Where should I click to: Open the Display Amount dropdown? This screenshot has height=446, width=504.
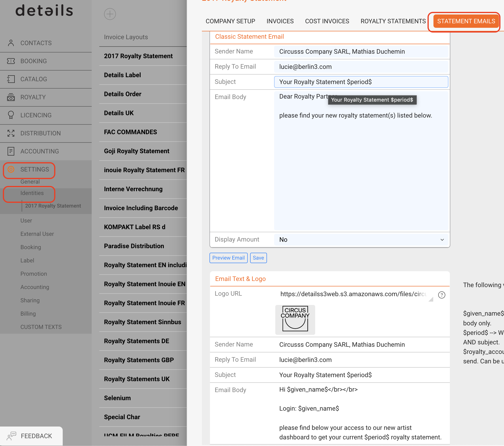point(361,240)
